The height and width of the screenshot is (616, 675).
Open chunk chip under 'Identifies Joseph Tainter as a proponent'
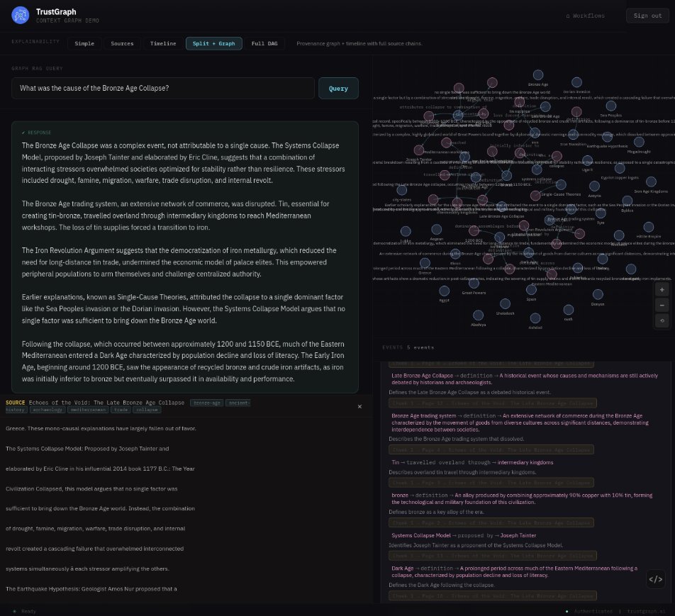pos(493,556)
